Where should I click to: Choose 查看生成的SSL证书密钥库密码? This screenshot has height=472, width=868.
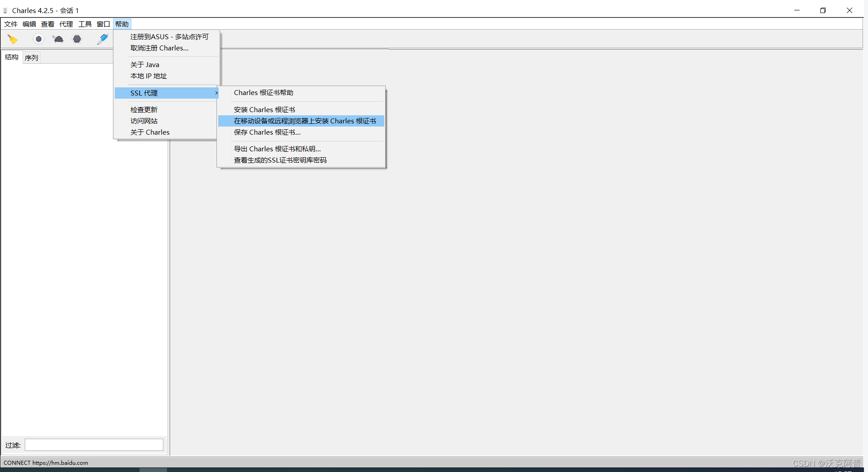pos(301,160)
